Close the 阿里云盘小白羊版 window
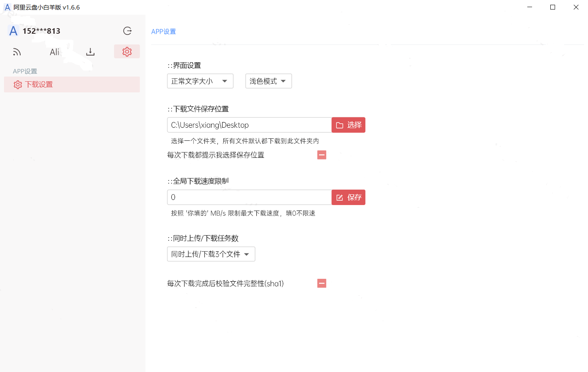588x372 pixels. pos(576,7)
